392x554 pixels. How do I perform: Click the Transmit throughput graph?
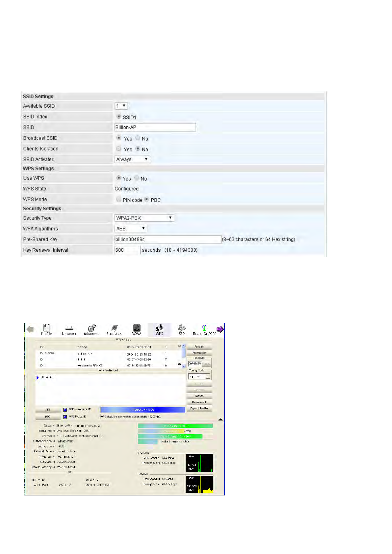[199, 463]
